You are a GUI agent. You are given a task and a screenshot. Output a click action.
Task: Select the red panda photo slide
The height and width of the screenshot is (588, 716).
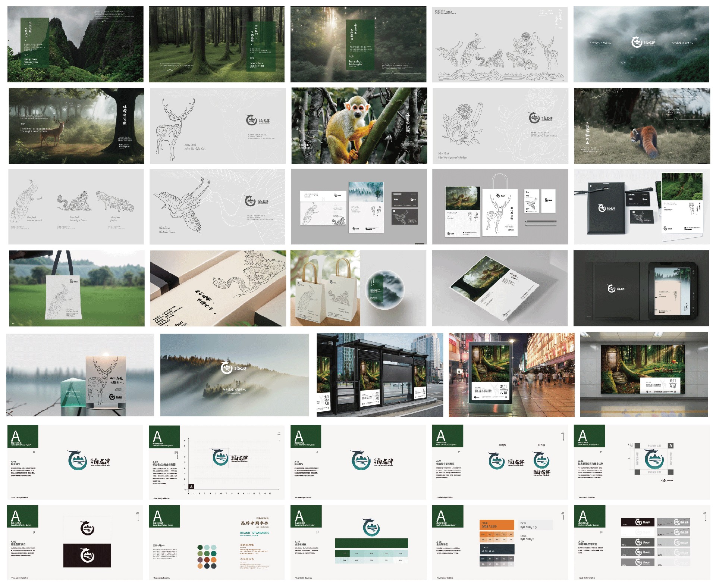642,126
